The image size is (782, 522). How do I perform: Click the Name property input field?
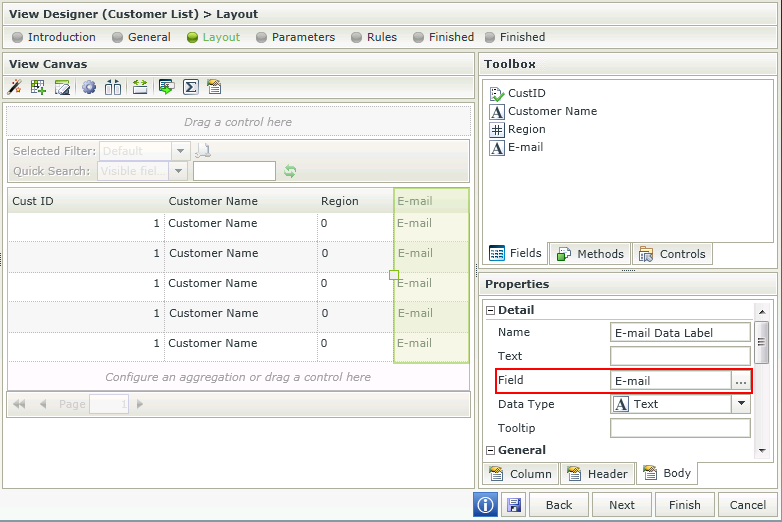680,333
